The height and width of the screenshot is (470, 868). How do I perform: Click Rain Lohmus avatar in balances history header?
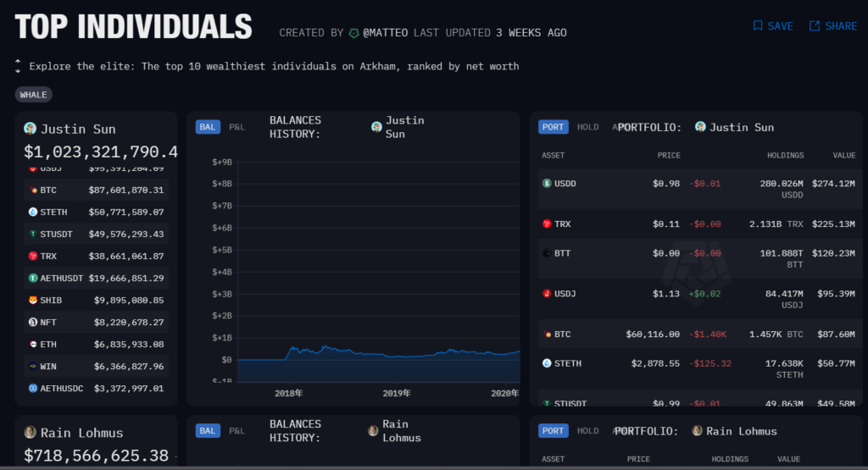click(373, 431)
